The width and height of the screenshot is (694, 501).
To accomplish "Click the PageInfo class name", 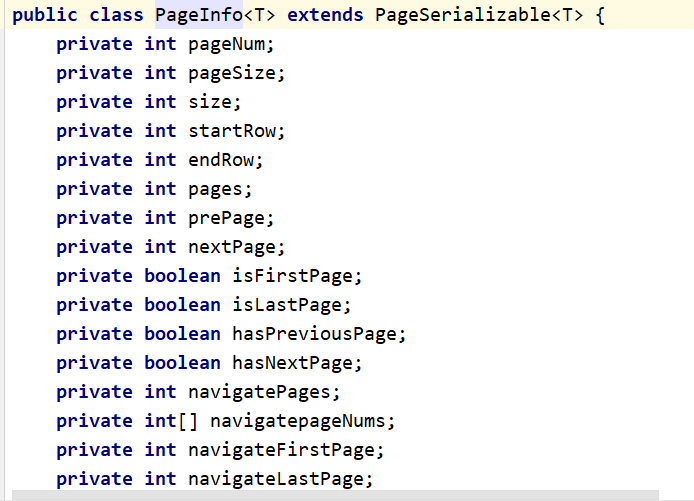I will click(x=198, y=15).
